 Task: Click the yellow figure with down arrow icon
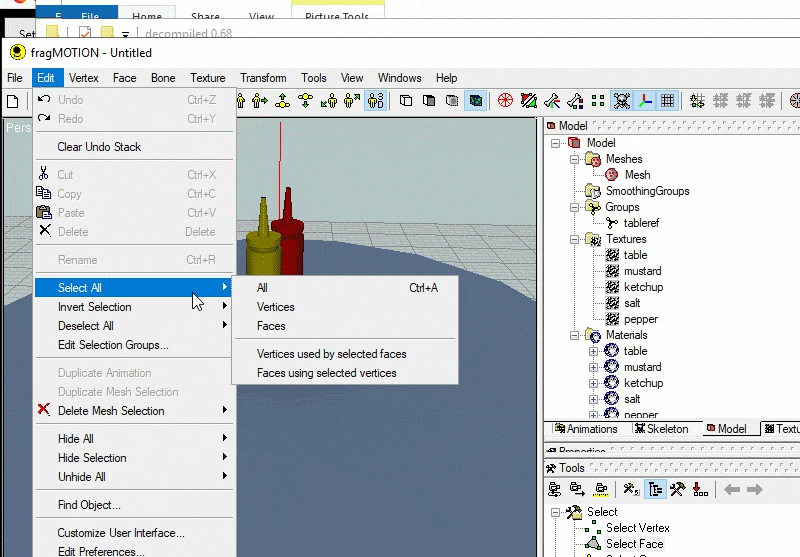coord(305,100)
